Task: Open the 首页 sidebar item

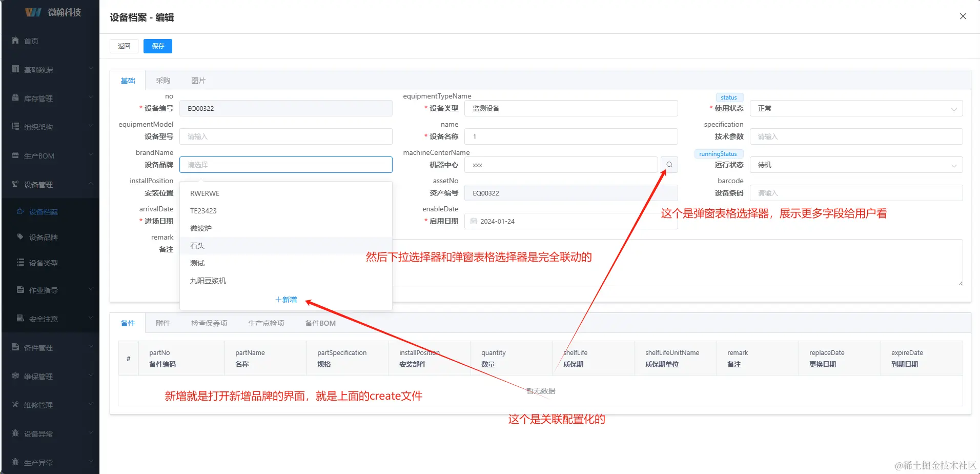Action: pyautogui.click(x=50, y=41)
